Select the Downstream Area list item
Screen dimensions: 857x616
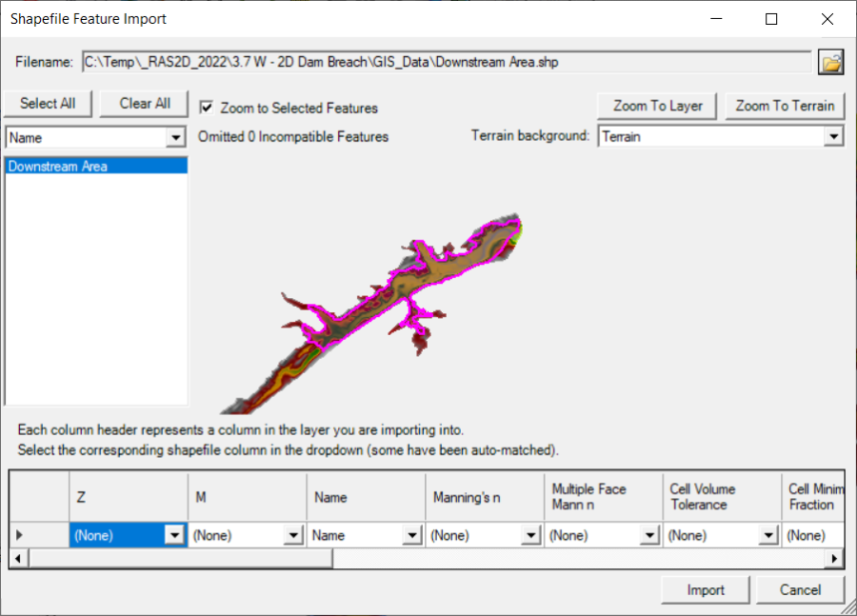point(96,166)
